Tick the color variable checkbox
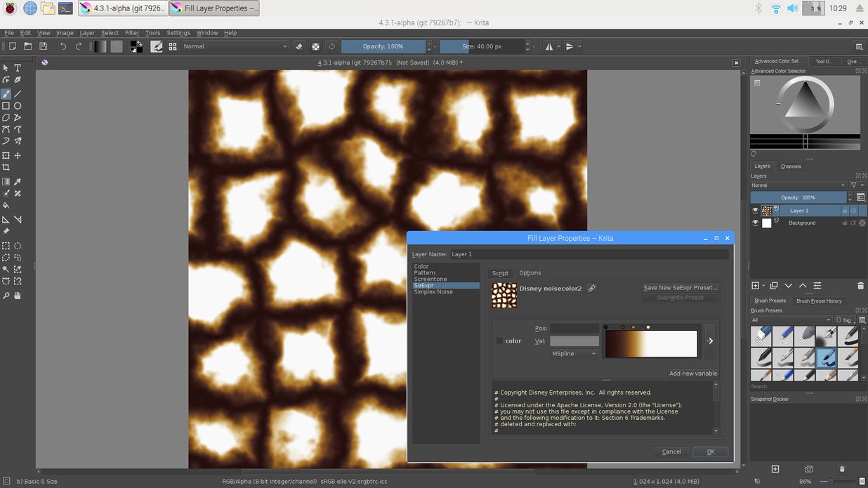The height and width of the screenshot is (488, 868). pyautogui.click(x=499, y=341)
